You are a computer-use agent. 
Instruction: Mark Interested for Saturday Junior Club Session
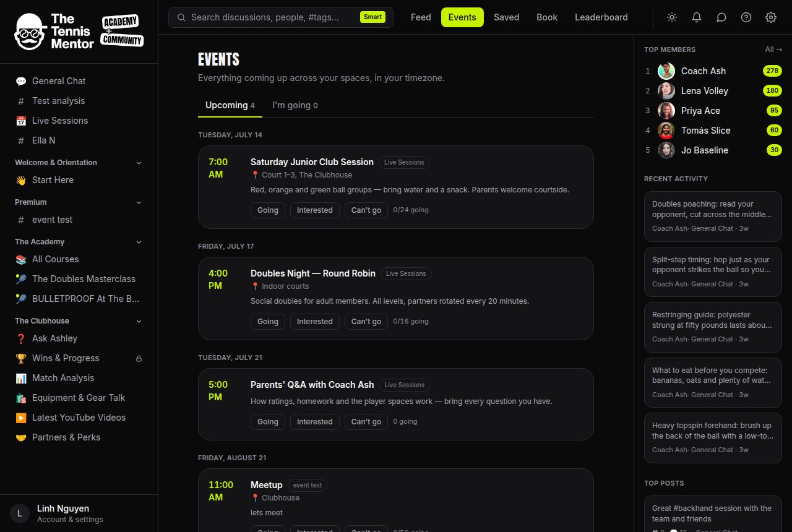click(315, 210)
